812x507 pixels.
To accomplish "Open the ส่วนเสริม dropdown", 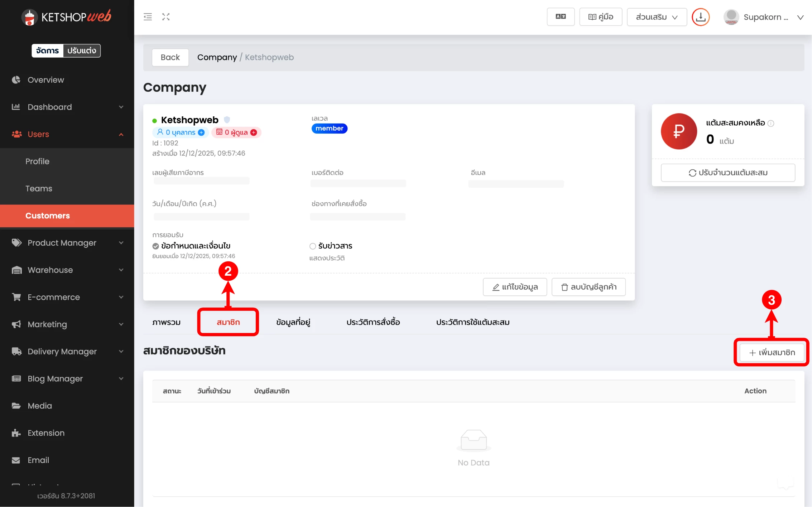I will click(657, 17).
